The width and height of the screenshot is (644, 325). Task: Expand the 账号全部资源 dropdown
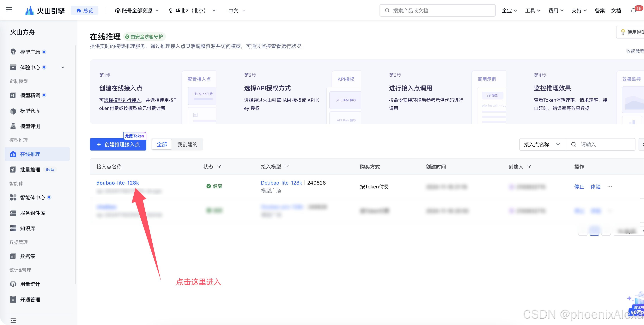tap(137, 11)
